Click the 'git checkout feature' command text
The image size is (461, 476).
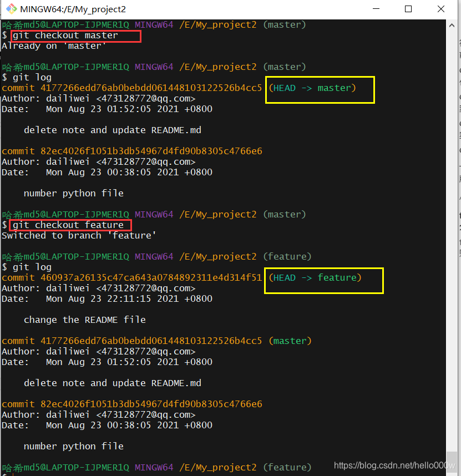68,225
